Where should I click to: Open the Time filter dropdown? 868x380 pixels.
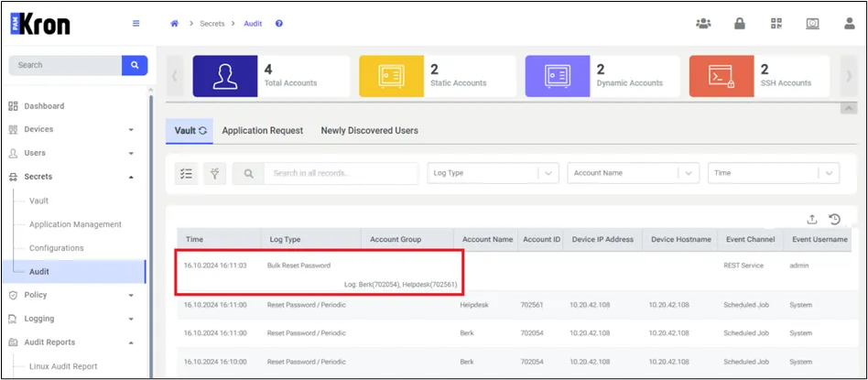774,173
